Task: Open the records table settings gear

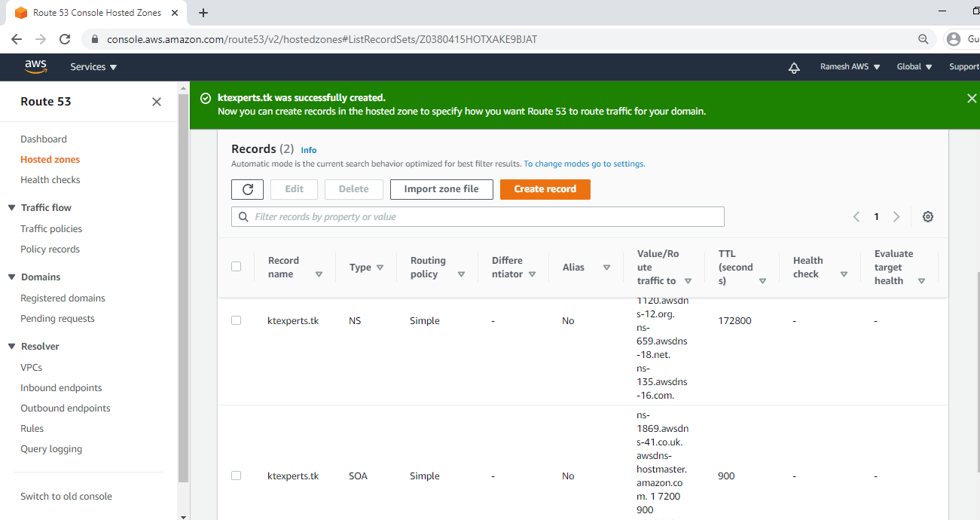Action: point(928,216)
